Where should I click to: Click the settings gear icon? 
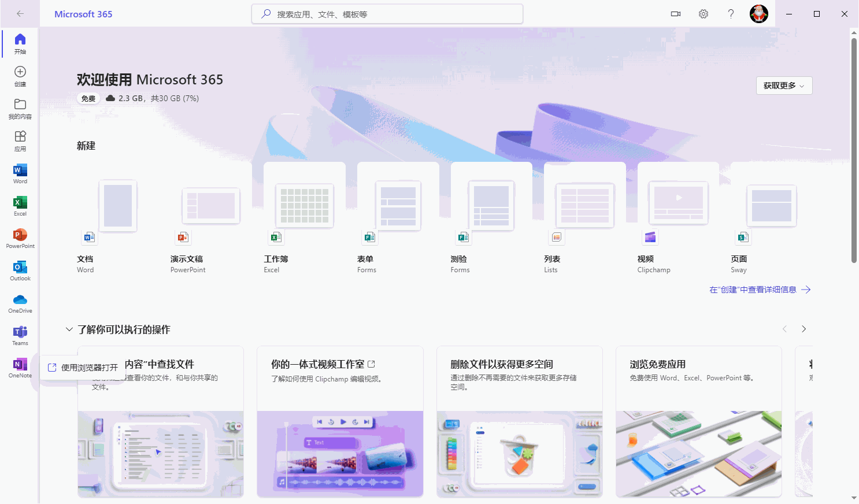coord(704,14)
